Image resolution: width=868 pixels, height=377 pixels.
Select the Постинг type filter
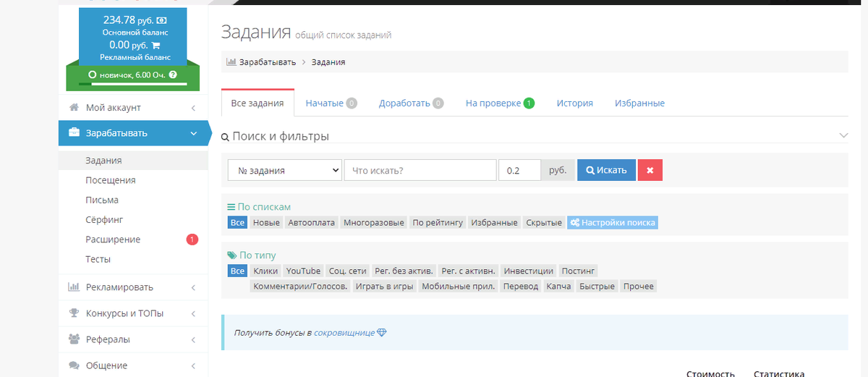point(578,271)
